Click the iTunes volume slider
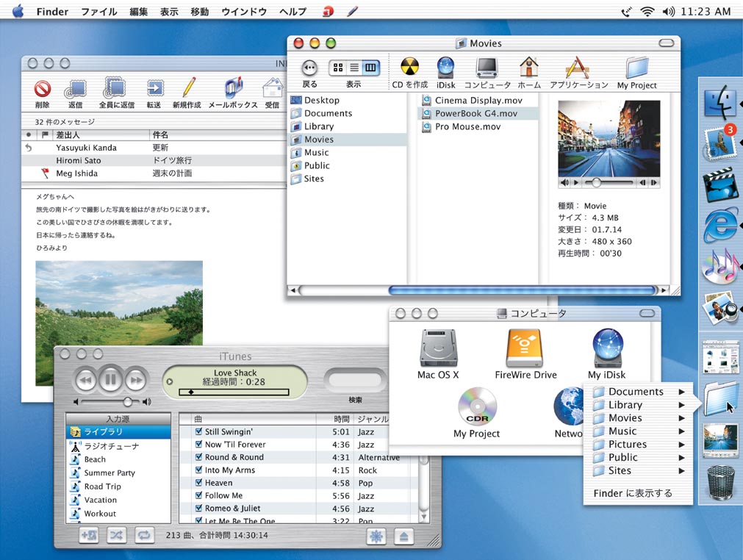 click(129, 402)
